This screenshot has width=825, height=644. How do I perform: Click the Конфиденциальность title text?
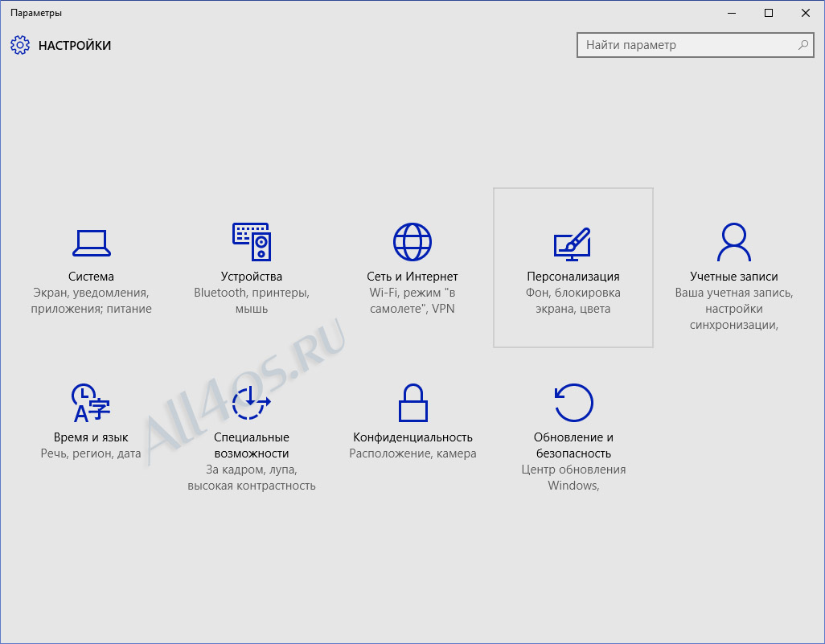(x=413, y=437)
